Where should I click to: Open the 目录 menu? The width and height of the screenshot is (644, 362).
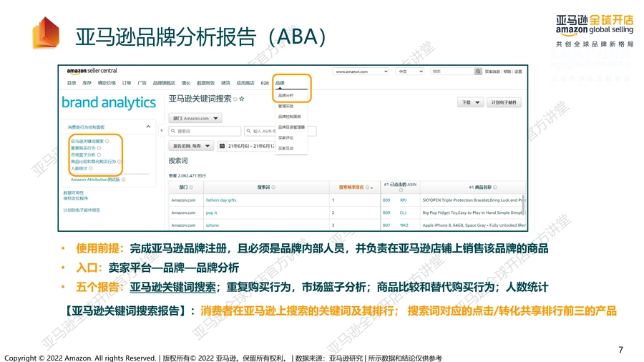click(x=72, y=83)
